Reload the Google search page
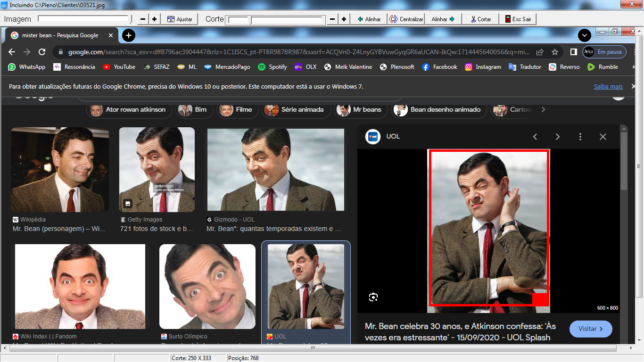Image resolution: width=644 pixels, height=362 pixels. (42, 52)
